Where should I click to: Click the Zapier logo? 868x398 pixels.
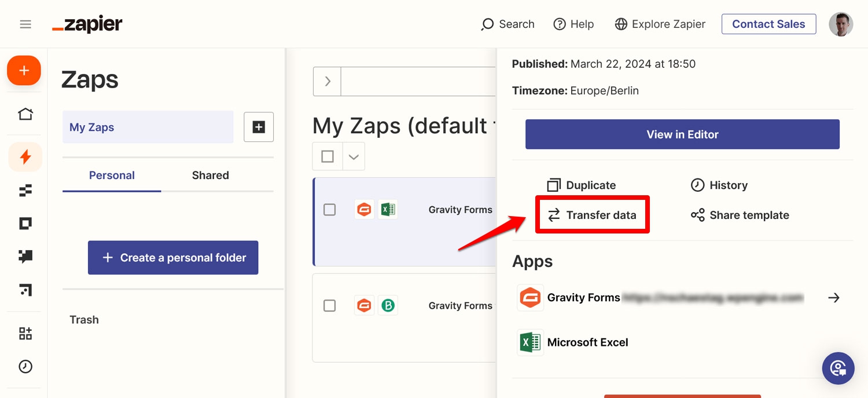coord(87,24)
